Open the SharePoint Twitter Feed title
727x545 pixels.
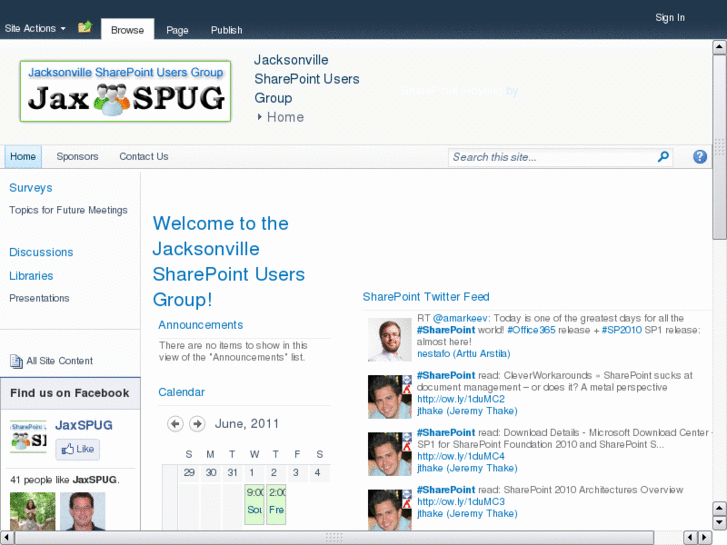click(426, 297)
